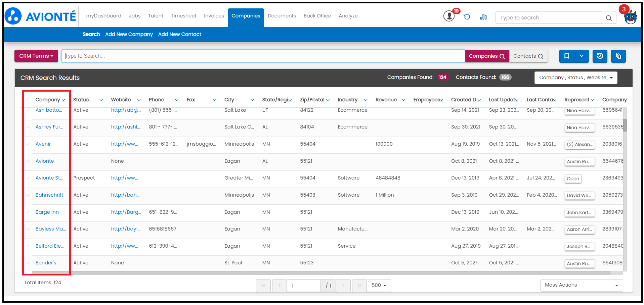This screenshot has height=305, width=644.
Task: Open the myDashboard tab
Action: (x=103, y=16)
